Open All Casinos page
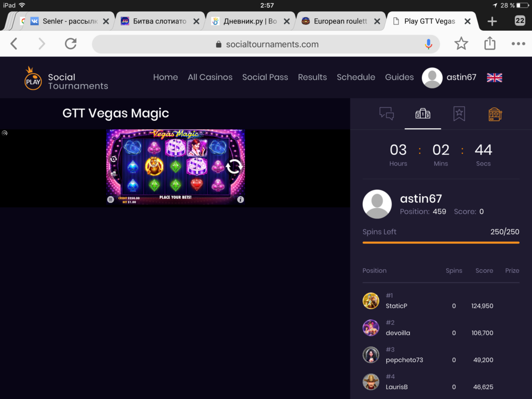This screenshot has height=399, width=532. tap(210, 77)
